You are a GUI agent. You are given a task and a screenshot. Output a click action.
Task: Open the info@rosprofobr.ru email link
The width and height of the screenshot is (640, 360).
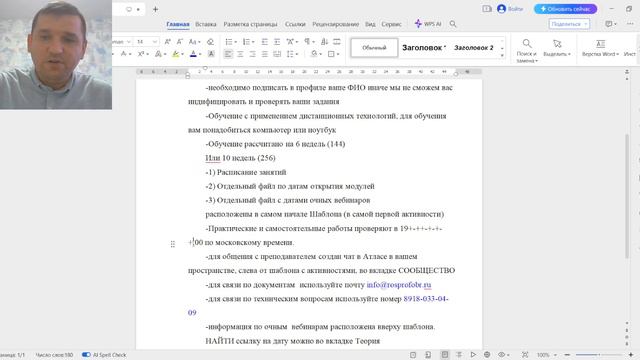pos(399,284)
